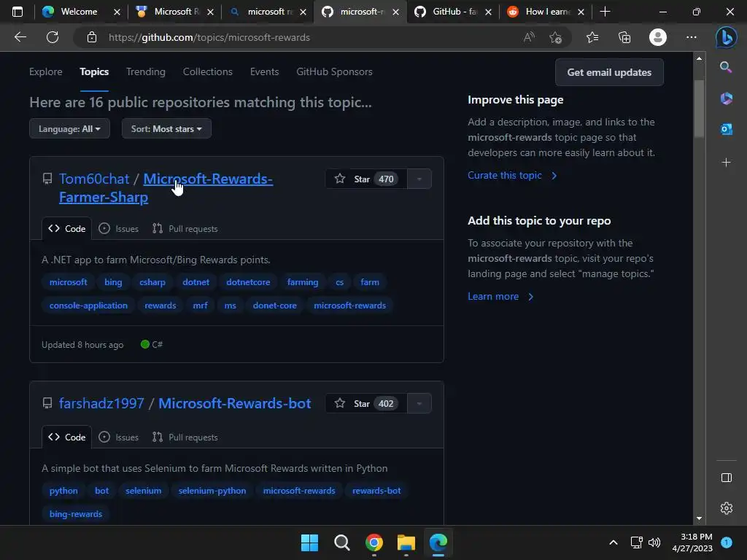Open the Collections icon in toolbar
This screenshot has width=747, height=560.
click(624, 37)
